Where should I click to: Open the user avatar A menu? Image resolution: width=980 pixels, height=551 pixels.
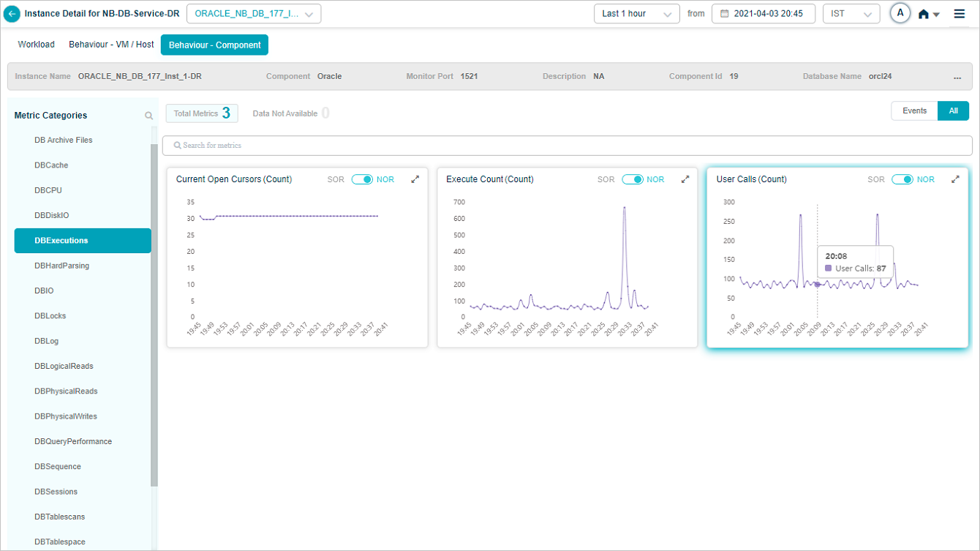[x=900, y=13]
